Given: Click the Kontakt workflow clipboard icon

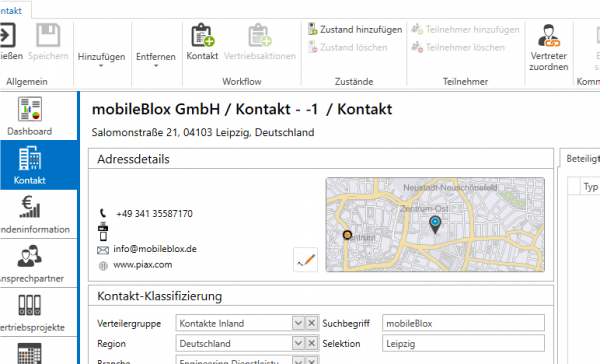Looking at the screenshot, I should [x=202, y=35].
